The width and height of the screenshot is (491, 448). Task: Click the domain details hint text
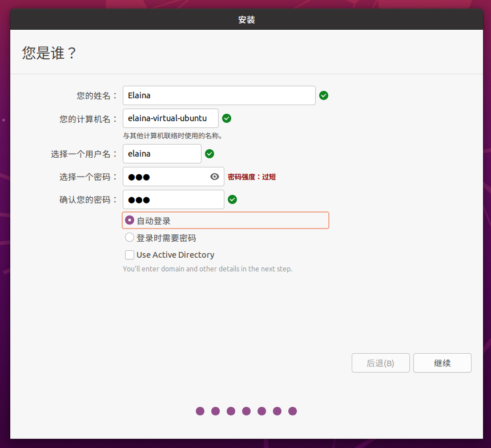click(207, 269)
